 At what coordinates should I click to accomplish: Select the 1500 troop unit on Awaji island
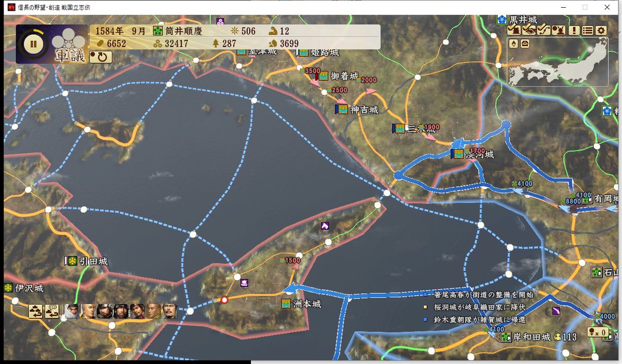[x=291, y=260]
